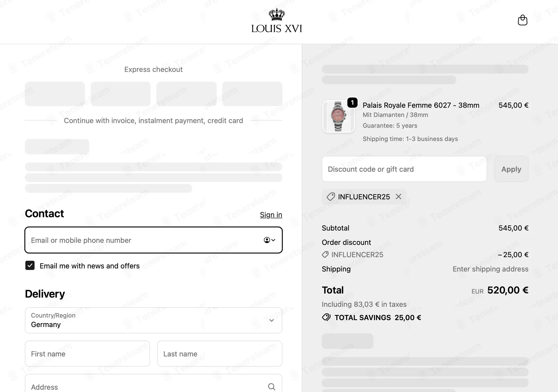The width and height of the screenshot is (558, 392).
Task: Click the Last name field
Action: click(220, 354)
